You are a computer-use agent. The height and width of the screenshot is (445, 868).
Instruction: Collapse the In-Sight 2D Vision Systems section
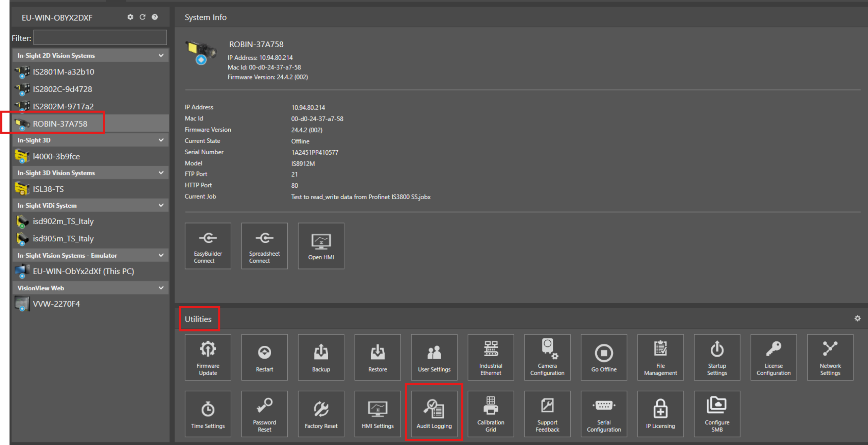click(x=161, y=55)
